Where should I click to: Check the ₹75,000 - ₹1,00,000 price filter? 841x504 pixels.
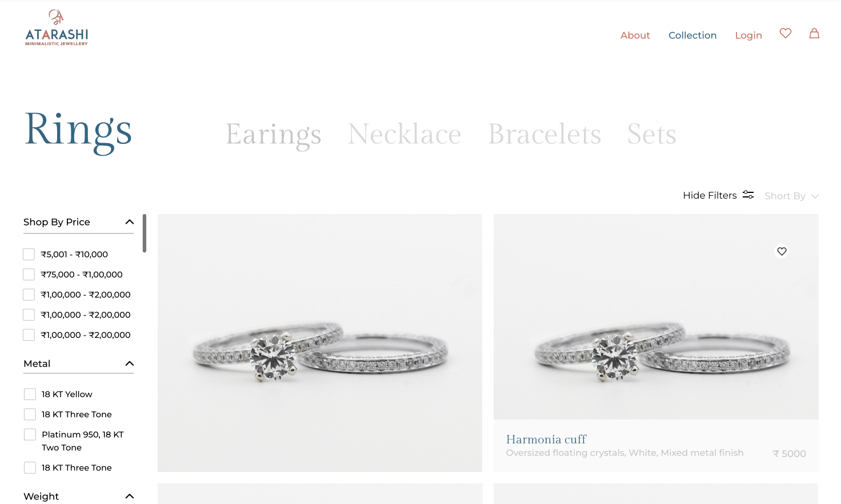click(29, 275)
